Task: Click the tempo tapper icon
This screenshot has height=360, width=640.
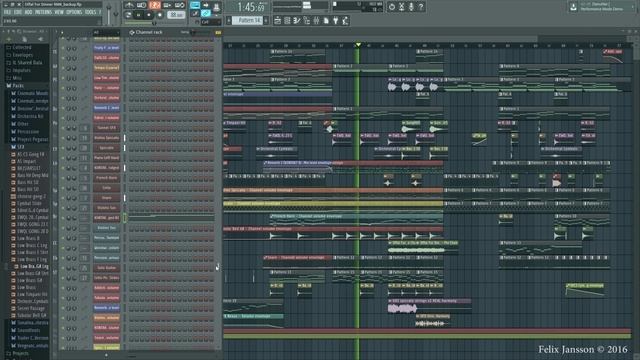Action: tap(345, 20)
